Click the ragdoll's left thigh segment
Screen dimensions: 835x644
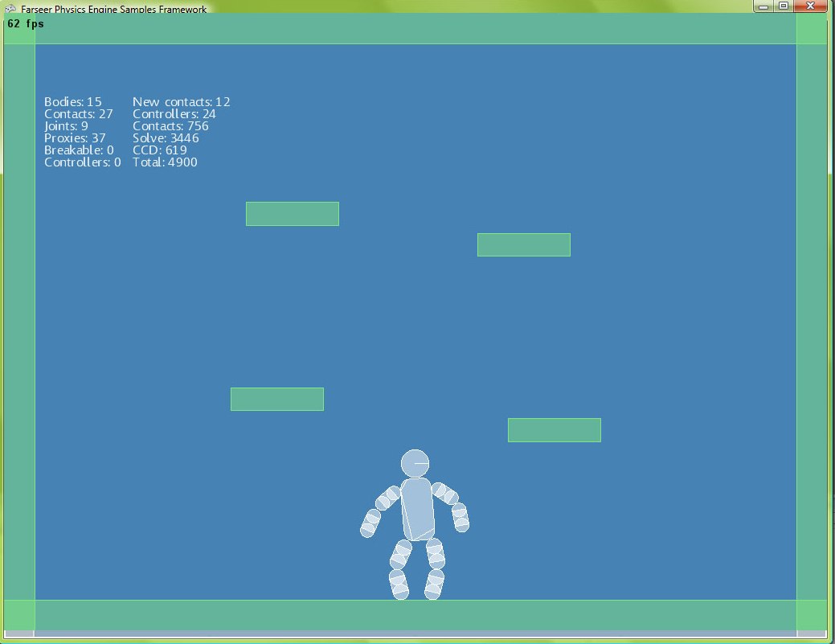[401, 554]
